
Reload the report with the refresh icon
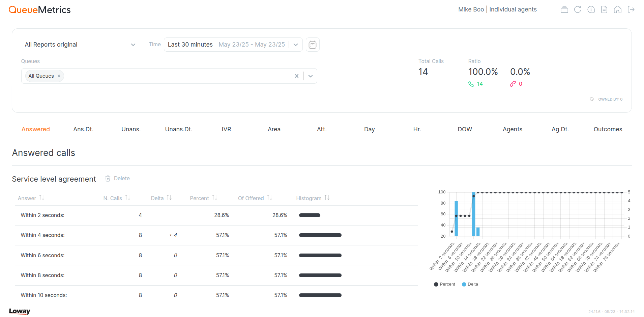click(x=578, y=9)
